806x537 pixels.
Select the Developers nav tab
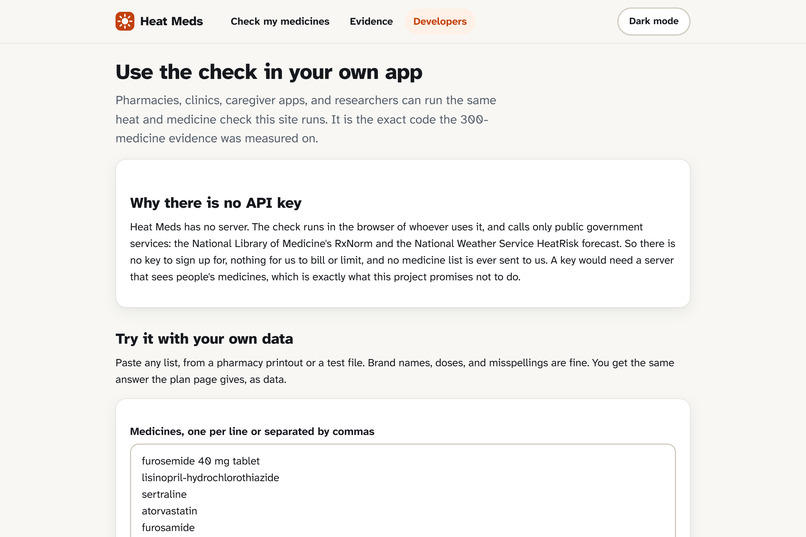(x=440, y=21)
